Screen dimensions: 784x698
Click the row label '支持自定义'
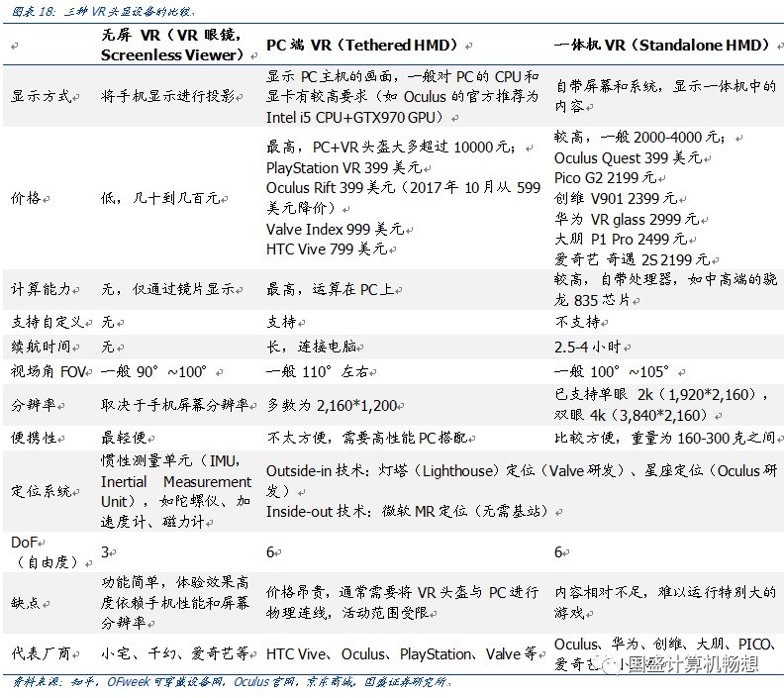(x=49, y=322)
